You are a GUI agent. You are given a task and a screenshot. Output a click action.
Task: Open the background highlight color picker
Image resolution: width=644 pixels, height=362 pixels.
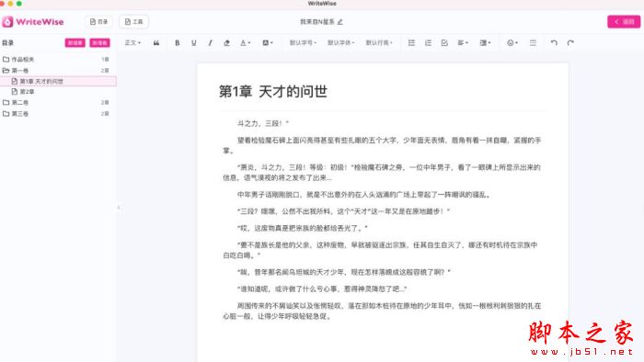(x=268, y=42)
